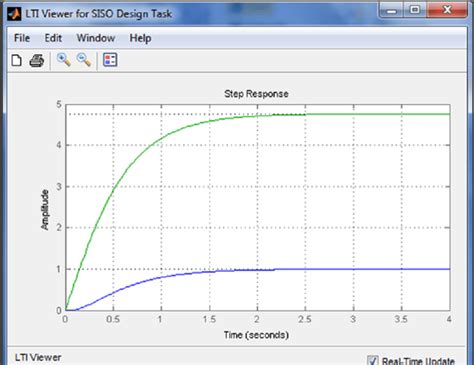
Task: Toggle the legend toolbar icon
Action: [x=110, y=60]
